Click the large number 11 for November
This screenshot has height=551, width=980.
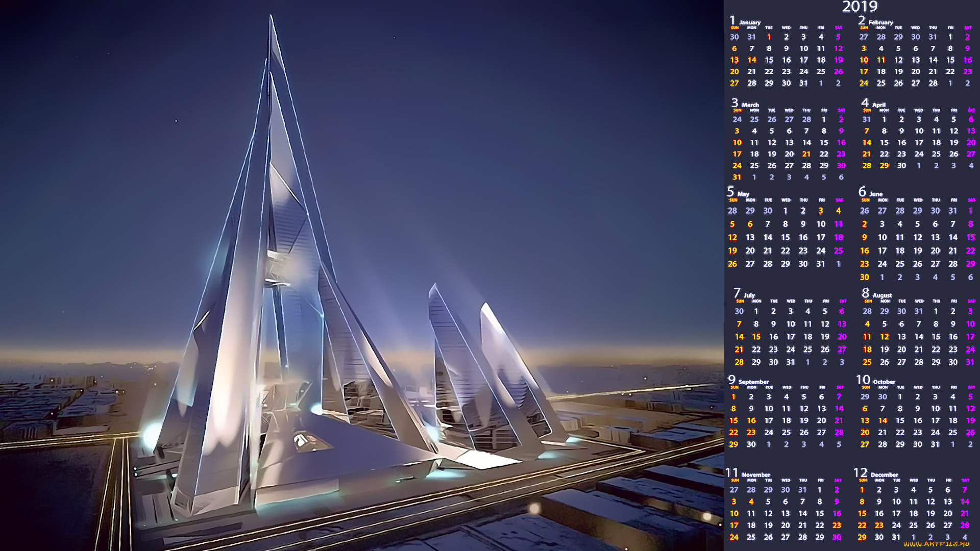tap(732, 473)
